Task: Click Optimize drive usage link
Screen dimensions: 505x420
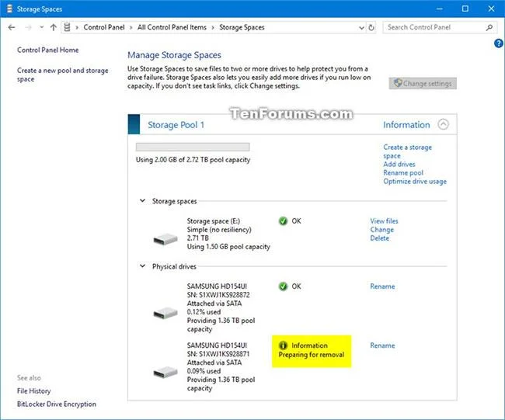Action: pos(415,182)
